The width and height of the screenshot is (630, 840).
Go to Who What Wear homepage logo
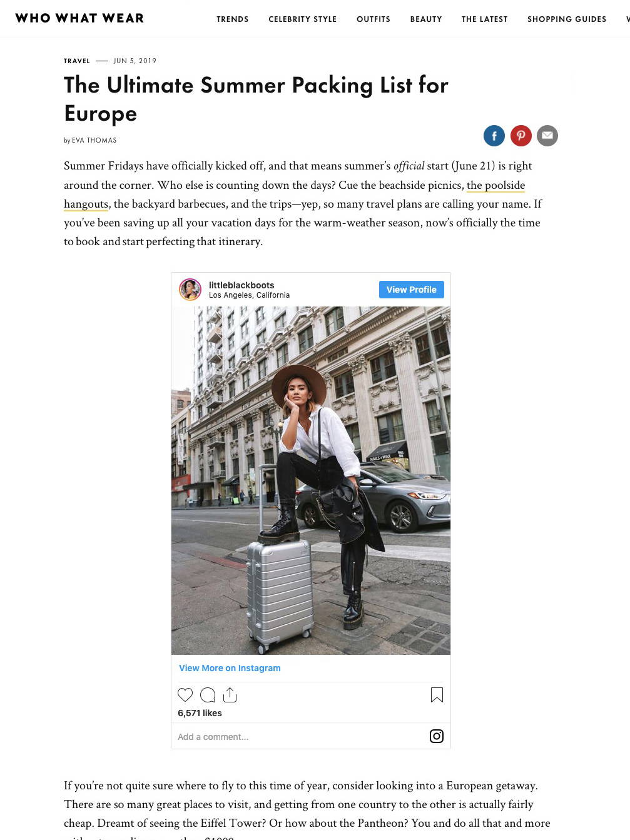click(x=79, y=18)
